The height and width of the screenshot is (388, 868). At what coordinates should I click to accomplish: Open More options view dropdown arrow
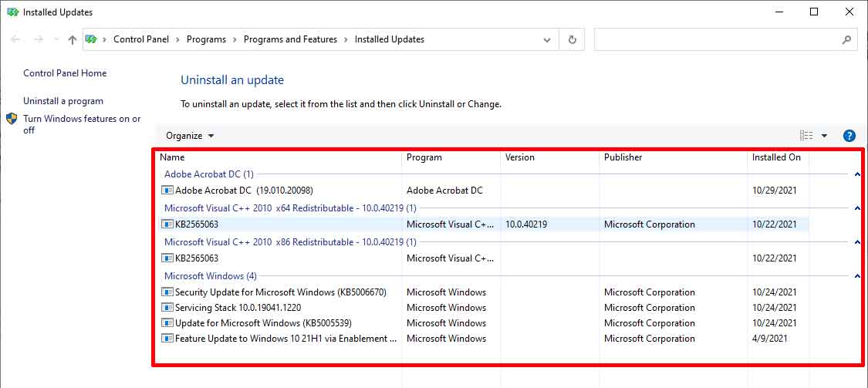(824, 136)
